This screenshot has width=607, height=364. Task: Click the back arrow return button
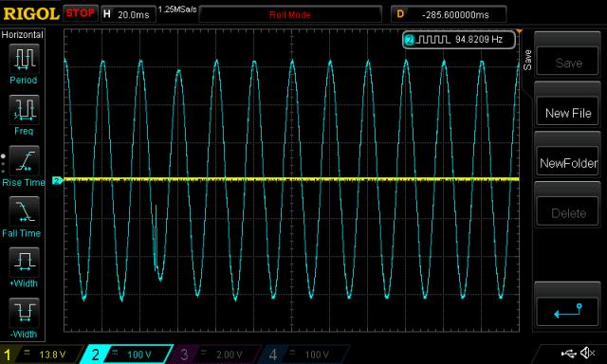point(567,310)
